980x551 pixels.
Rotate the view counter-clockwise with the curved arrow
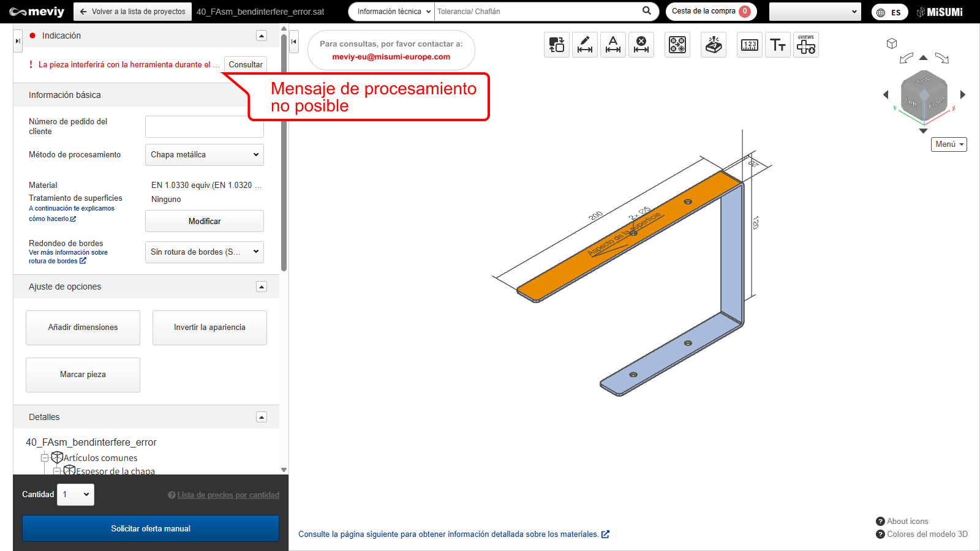[906, 58]
